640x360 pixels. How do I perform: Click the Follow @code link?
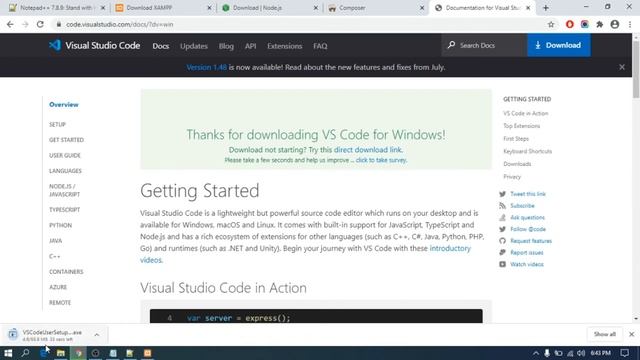tap(528, 229)
